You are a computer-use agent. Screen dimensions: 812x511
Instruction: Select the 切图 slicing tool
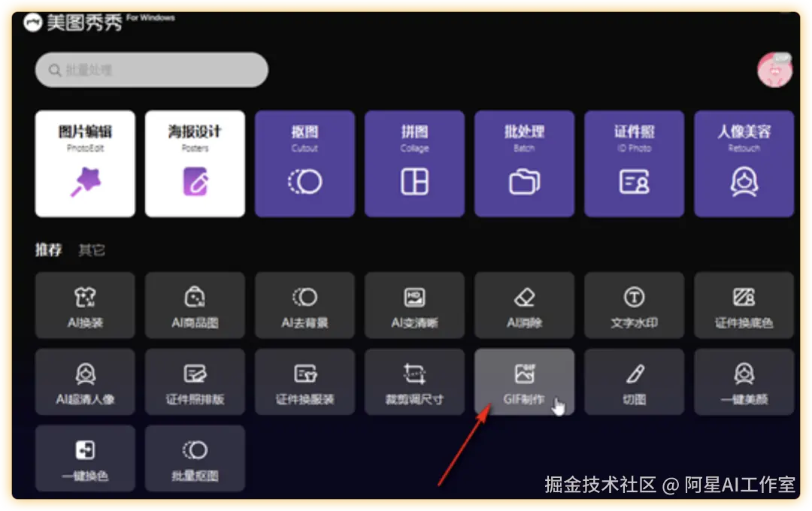tap(634, 382)
